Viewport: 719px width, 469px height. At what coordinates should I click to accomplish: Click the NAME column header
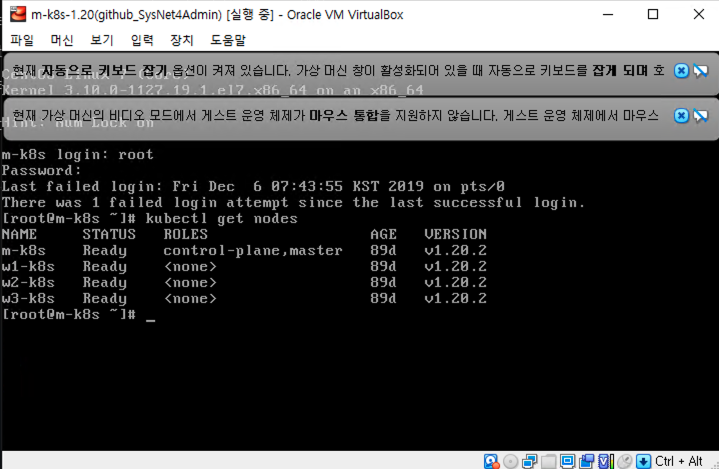[x=19, y=235]
